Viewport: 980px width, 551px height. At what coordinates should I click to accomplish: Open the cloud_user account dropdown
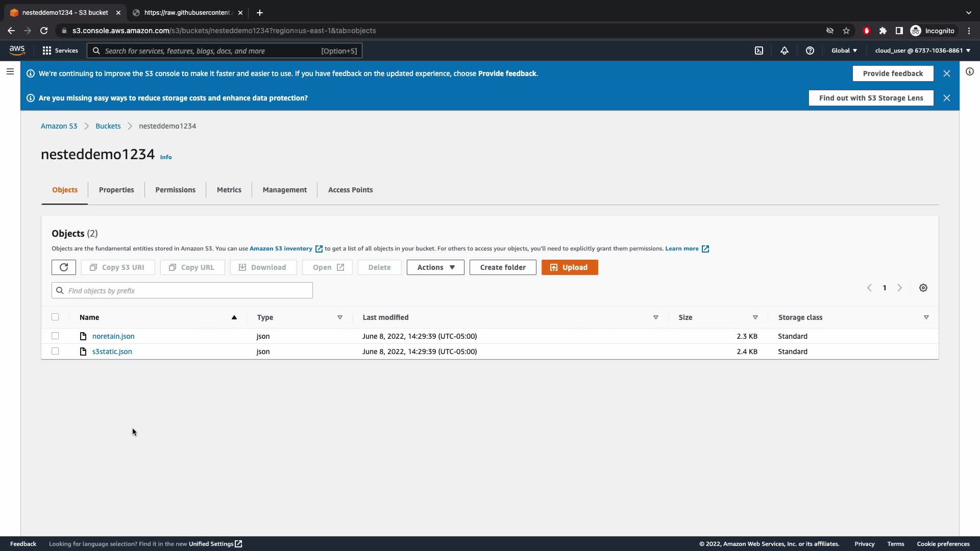[x=922, y=51]
